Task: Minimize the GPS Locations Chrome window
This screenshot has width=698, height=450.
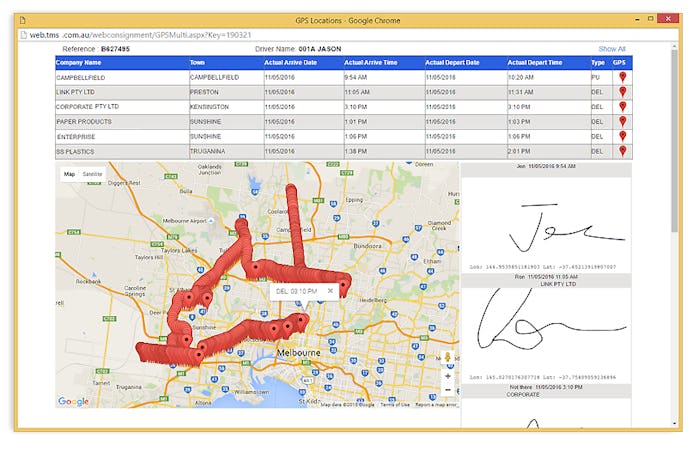Action: point(637,19)
